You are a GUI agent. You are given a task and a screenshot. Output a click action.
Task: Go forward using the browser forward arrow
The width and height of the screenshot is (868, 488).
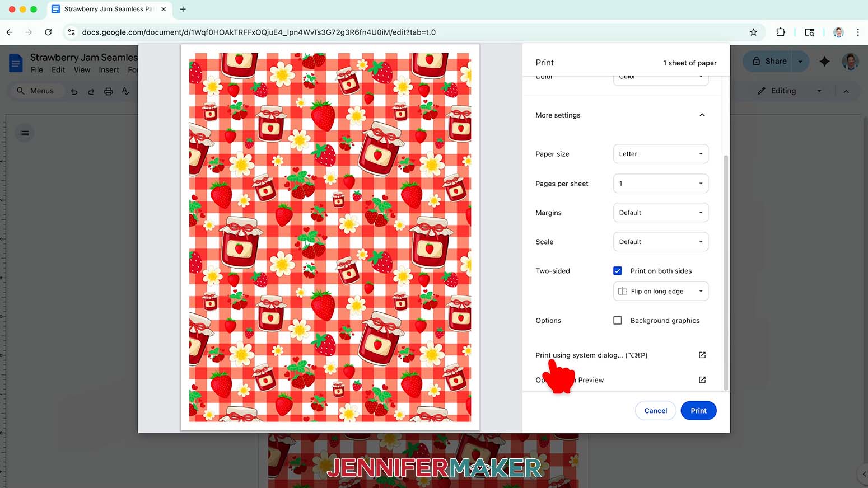pos(29,32)
